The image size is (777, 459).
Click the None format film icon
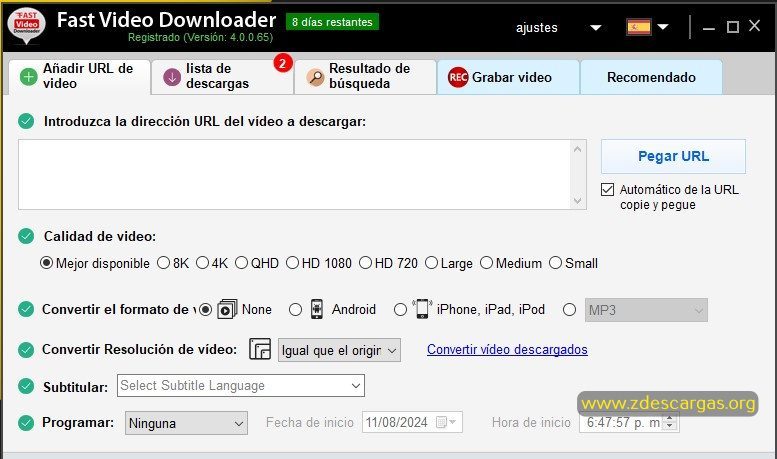(227, 309)
